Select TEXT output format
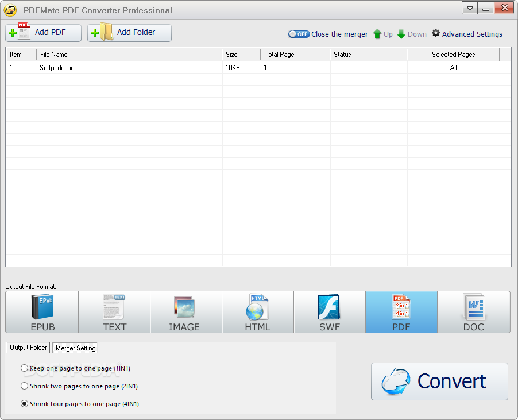518x420 pixels. [x=114, y=312]
